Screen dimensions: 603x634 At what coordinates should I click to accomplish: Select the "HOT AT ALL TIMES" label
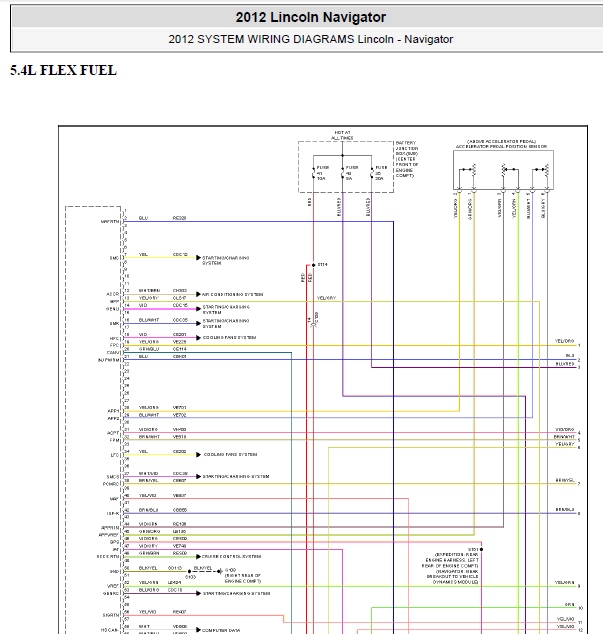[x=342, y=135]
